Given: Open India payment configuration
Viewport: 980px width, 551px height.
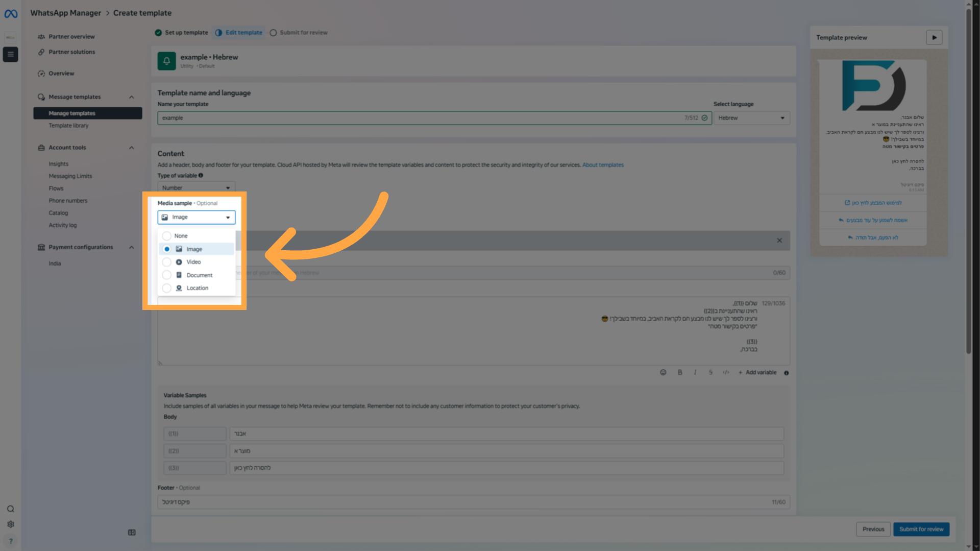Looking at the screenshot, I should click(x=55, y=263).
